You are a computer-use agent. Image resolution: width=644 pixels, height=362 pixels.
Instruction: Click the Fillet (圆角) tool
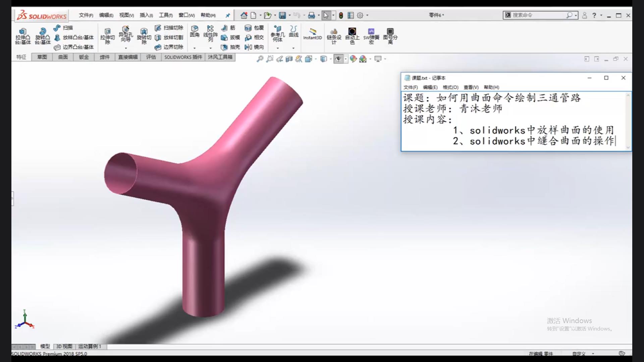(x=195, y=32)
